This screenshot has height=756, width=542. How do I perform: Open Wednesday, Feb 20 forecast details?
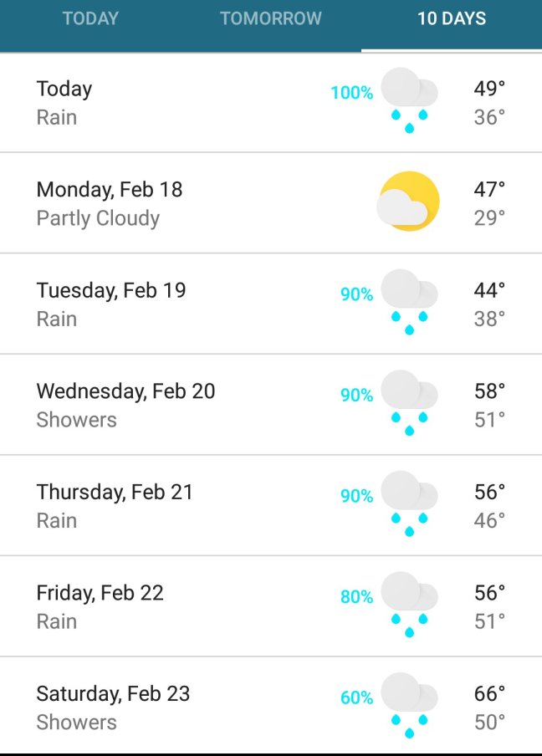[x=125, y=391]
